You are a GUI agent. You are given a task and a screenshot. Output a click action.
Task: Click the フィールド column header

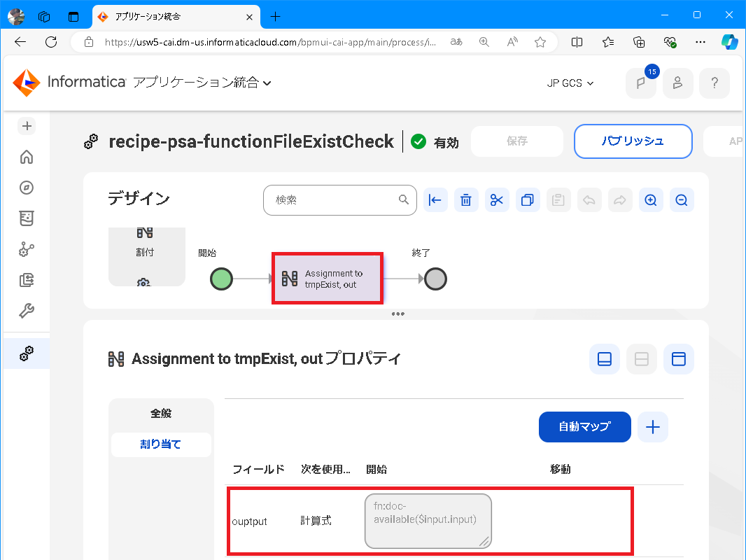coord(258,469)
